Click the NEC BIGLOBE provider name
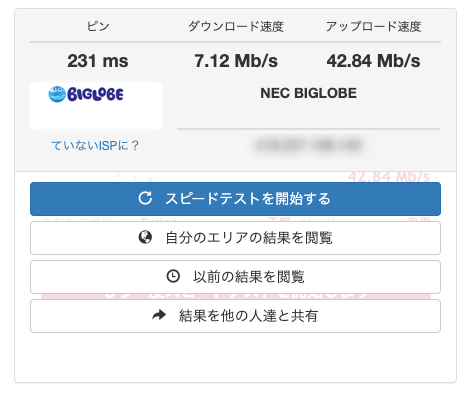Screen dimensions: 465x395 point(308,93)
